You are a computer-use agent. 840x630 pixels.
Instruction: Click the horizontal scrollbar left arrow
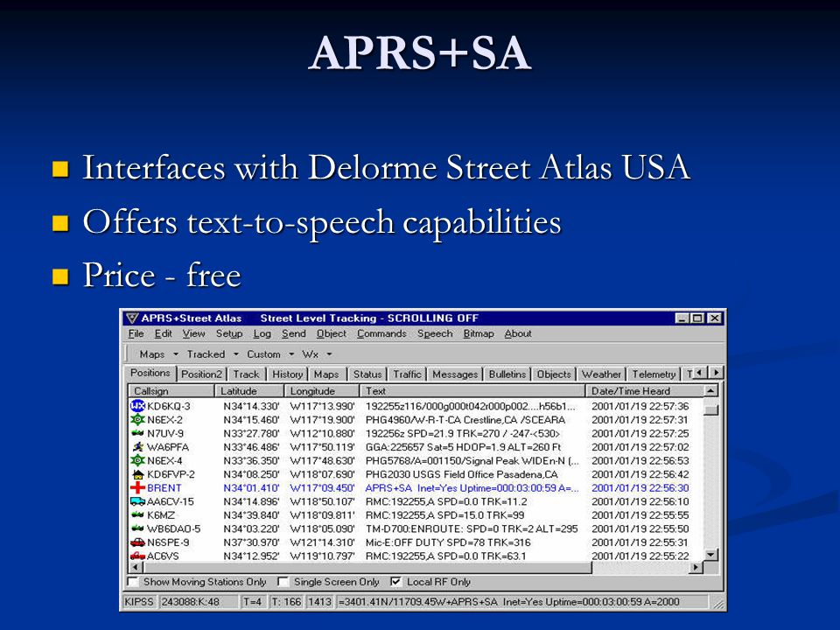(x=136, y=567)
